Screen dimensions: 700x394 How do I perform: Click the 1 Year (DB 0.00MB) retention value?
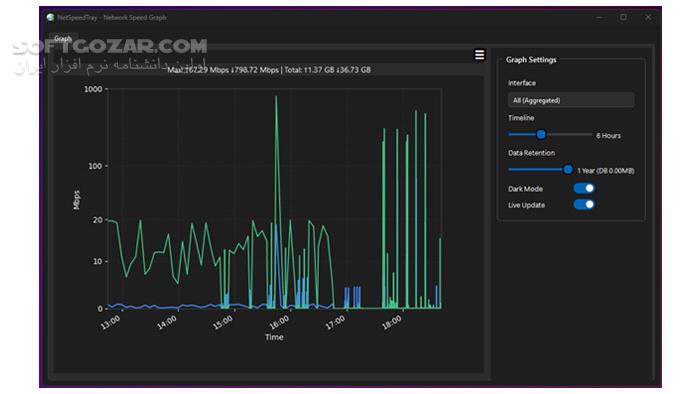pyautogui.click(x=606, y=171)
